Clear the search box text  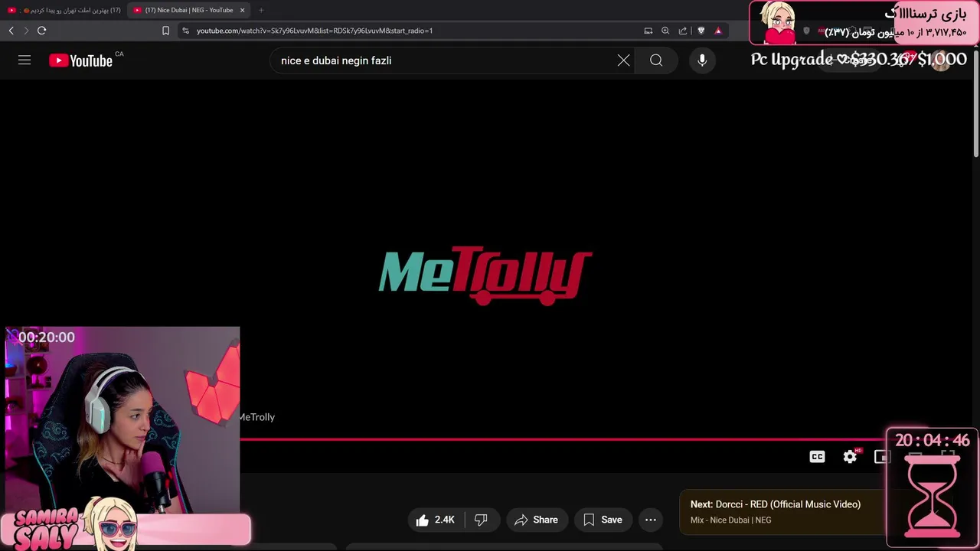point(624,60)
